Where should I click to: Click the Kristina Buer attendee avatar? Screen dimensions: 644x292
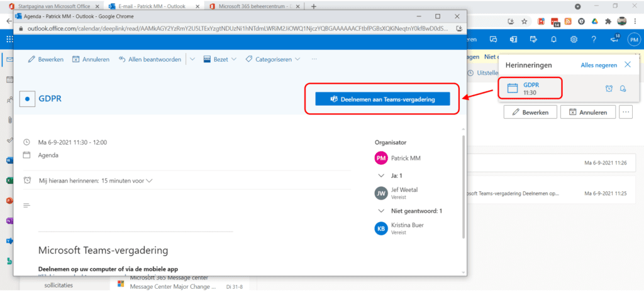[381, 228]
